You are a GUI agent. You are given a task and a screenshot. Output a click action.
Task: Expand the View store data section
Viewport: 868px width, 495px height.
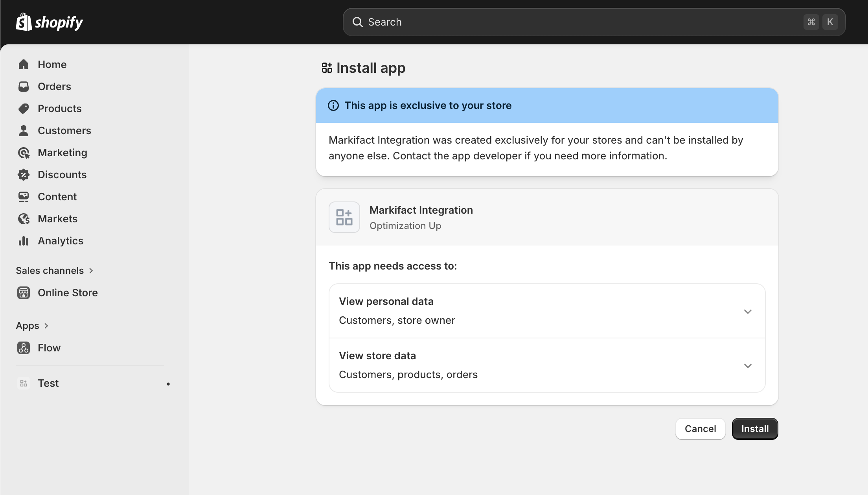pos(747,365)
